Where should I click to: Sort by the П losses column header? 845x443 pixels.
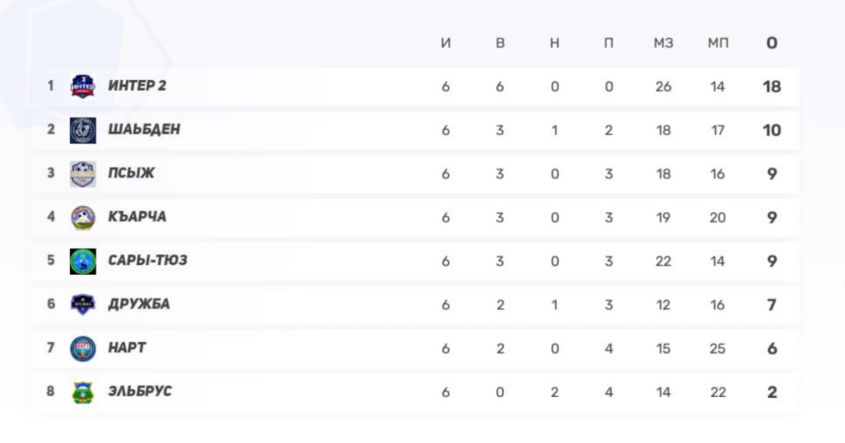tap(609, 43)
